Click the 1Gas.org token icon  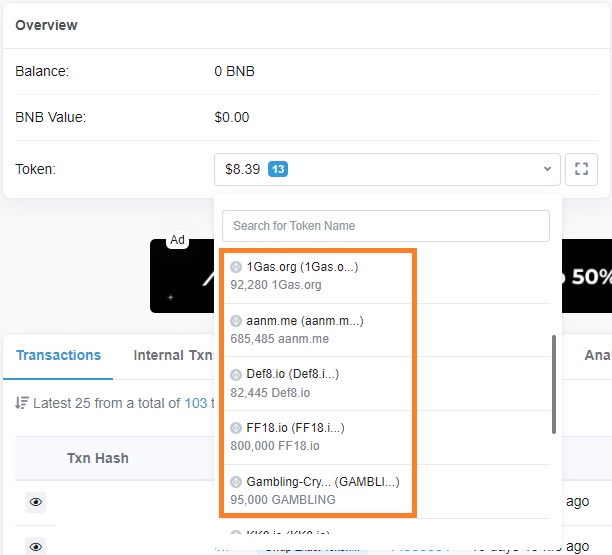pos(236,267)
